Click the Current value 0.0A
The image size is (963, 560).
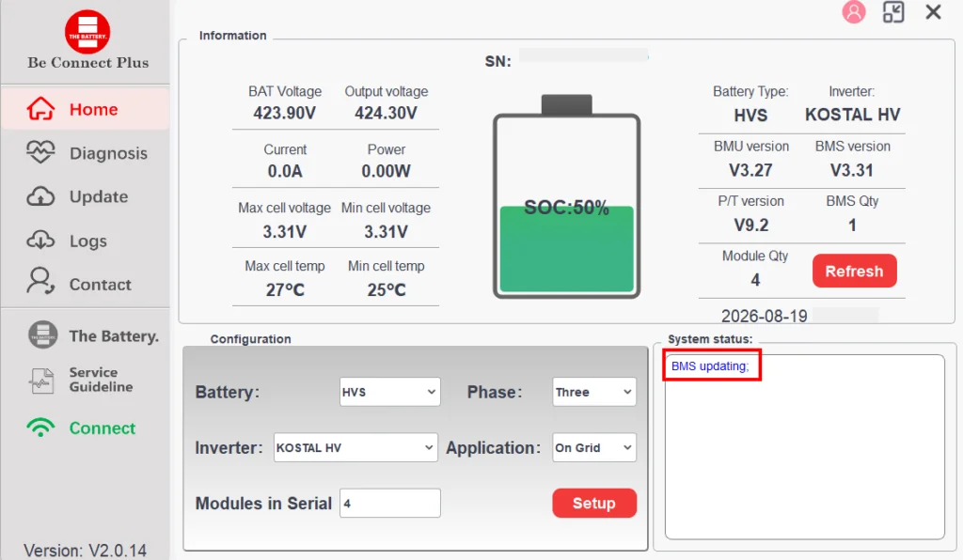[285, 171]
